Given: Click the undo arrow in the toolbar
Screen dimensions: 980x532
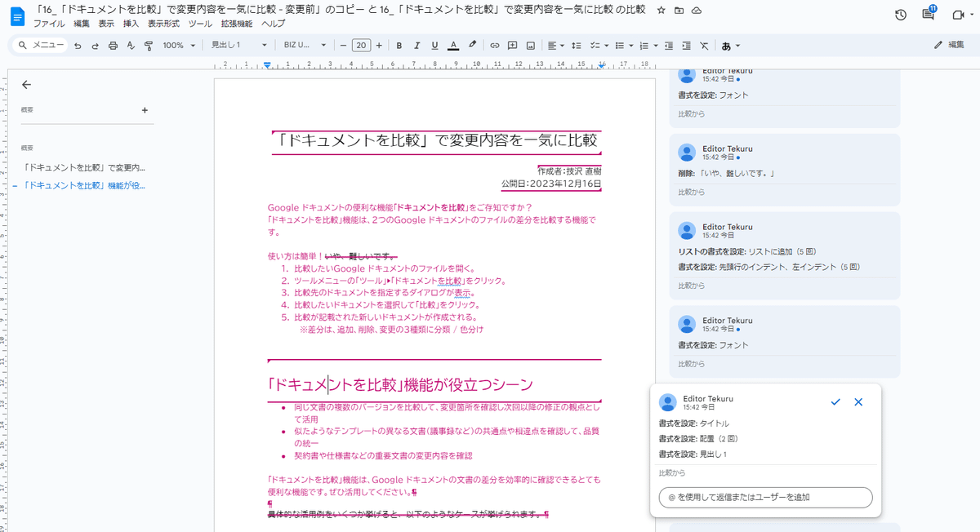Looking at the screenshot, I should point(78,46).
